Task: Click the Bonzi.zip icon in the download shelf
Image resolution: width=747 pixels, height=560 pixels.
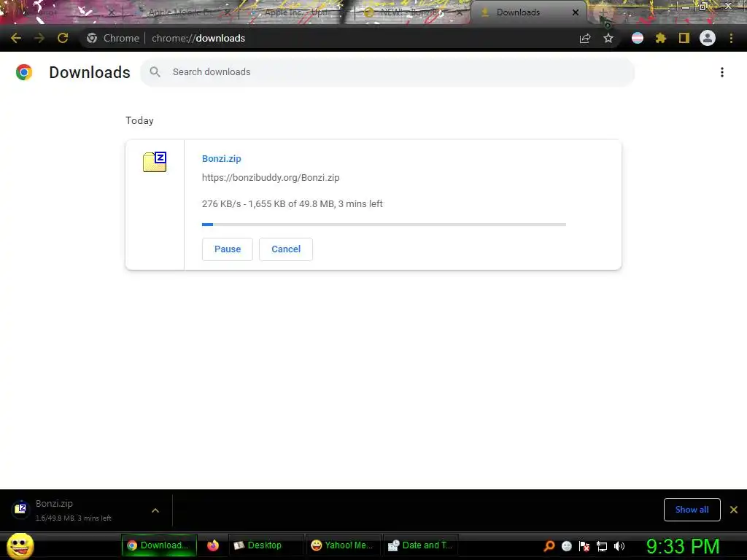Action: click(20, 510)
